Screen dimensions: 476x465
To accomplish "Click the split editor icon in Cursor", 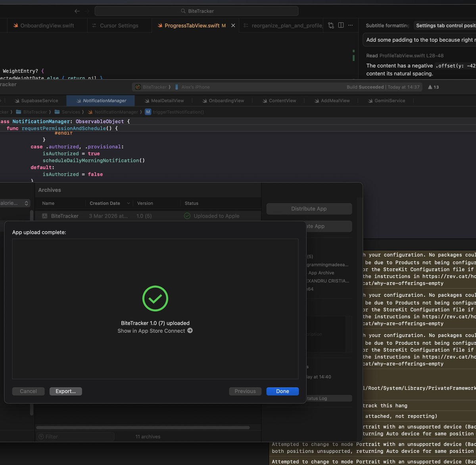I will point(341,25).
